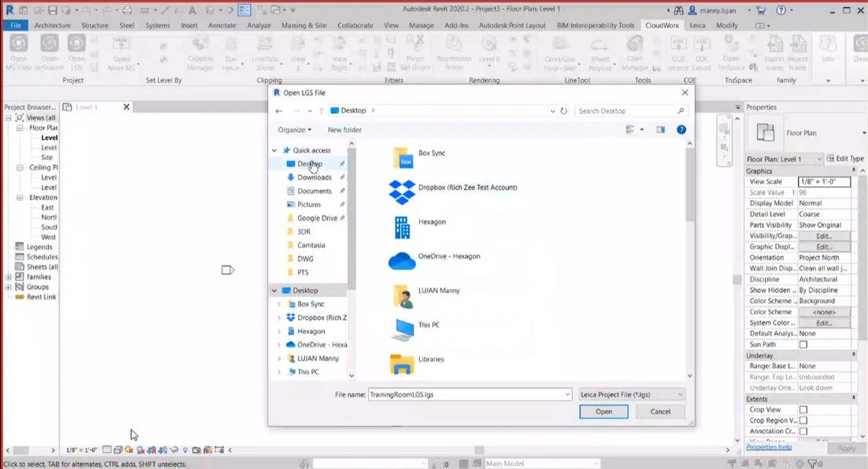Refresh the Desktop folder in dialog
868x469 pixels.
[564, 111]
